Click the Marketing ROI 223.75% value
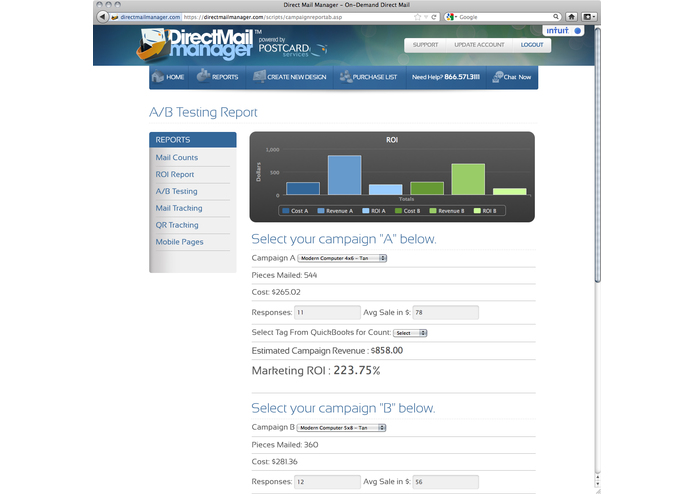Image resolution: width=695 pixels, height=494 pixels. (357, 370)
